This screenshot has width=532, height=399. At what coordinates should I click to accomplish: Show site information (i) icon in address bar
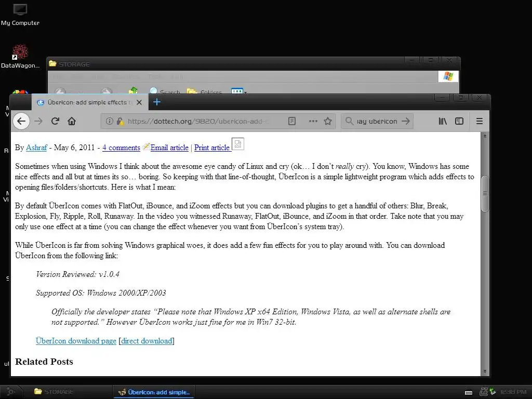109,121
